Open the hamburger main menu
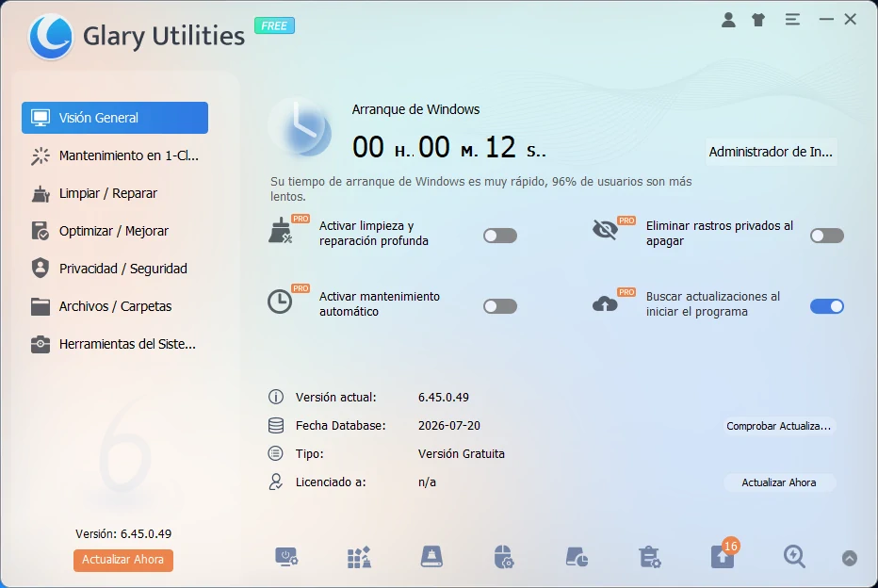 pyautogui.click(x=791, y=20)
